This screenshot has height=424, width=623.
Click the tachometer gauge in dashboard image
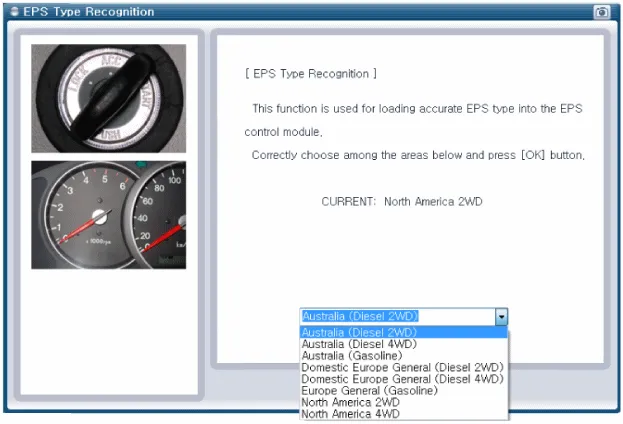[85, 215]
